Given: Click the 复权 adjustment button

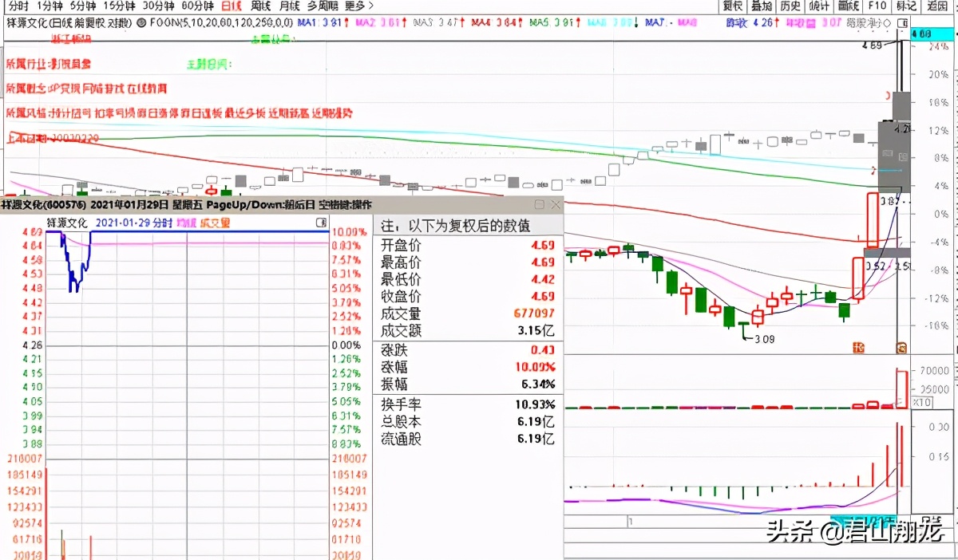Looking at the screenshot, I should click(733, 6).
